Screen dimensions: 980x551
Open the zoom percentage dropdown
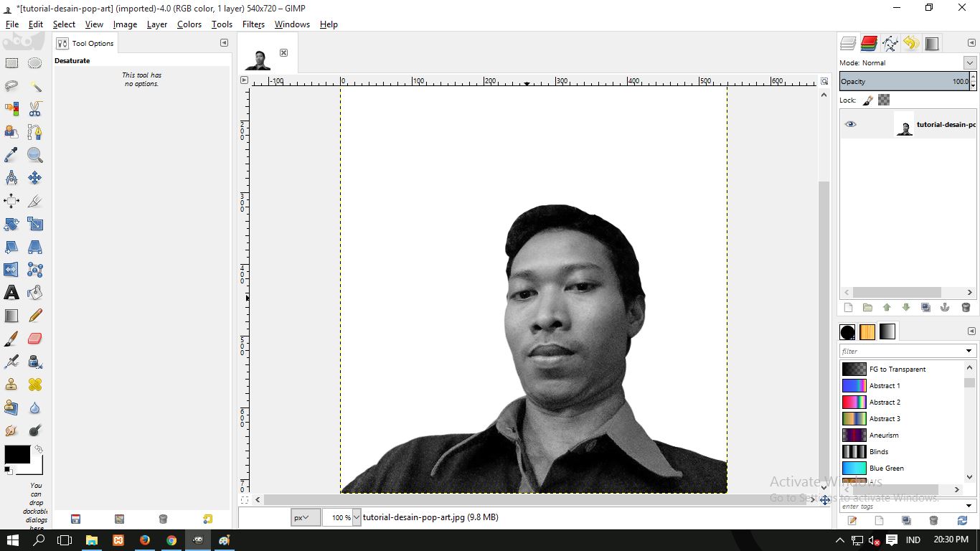pyautogui.click(x=356, y=517)
